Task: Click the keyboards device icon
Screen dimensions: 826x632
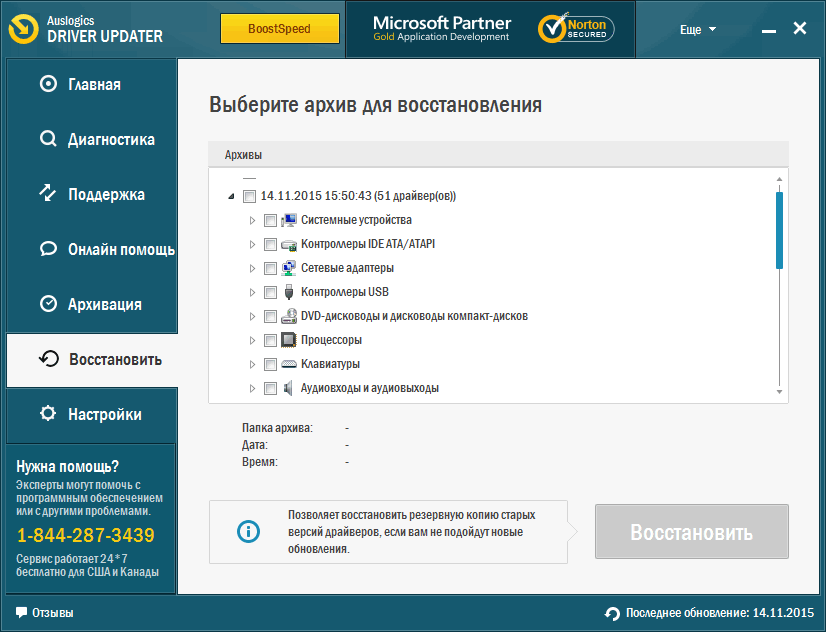Action: pos(289,364)
